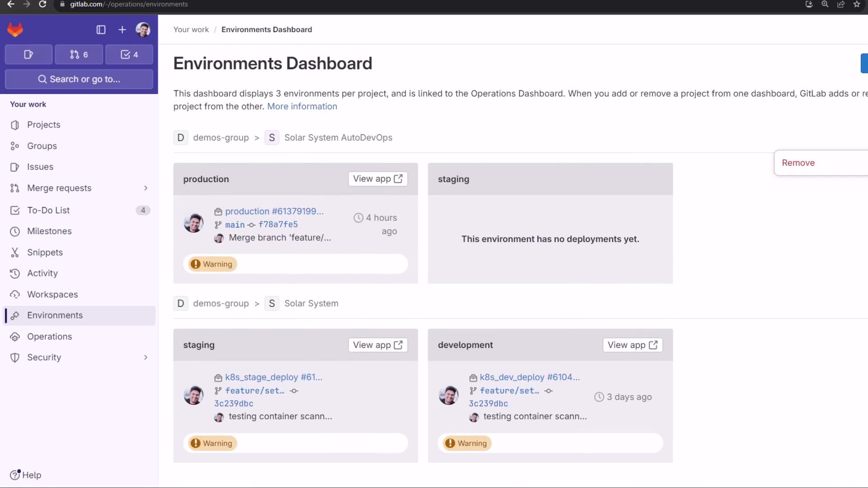Expand the Merge requests chevron
Image resolution: width=868 pixels, height=488 pixels.
[x=146, y=188]
